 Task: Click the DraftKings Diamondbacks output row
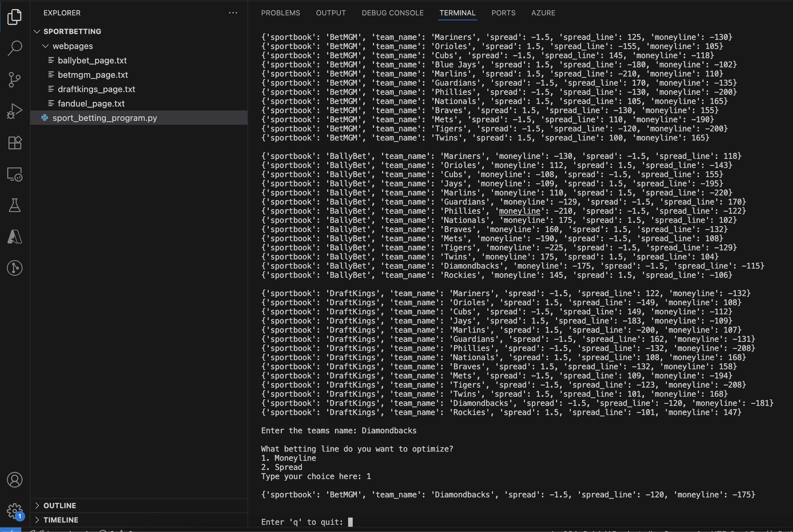(x=517, y=403)
